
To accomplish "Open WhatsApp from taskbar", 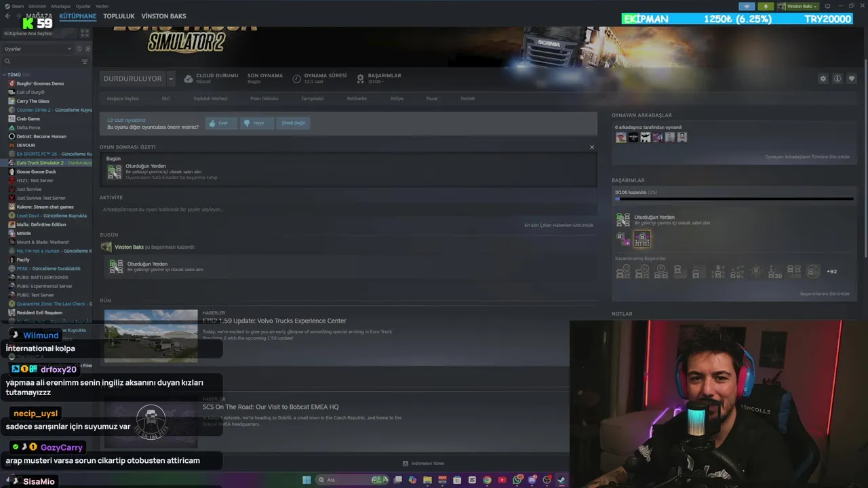I will tap(517, 480).
